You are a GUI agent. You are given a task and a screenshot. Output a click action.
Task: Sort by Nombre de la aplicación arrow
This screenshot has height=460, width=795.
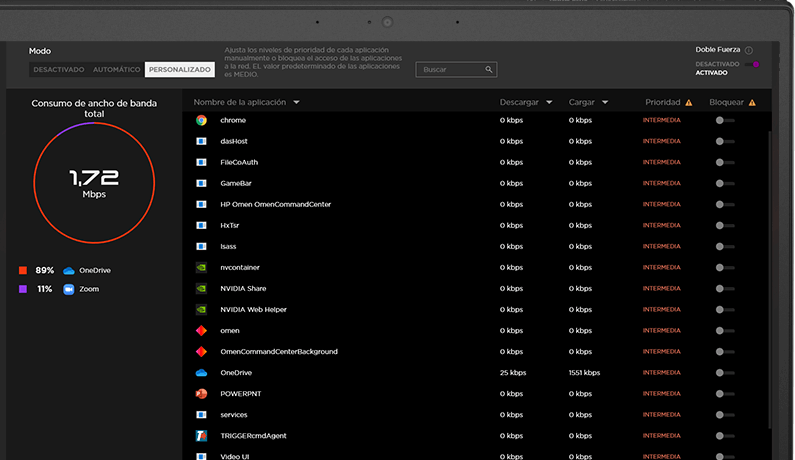click(x=296, y=102)
